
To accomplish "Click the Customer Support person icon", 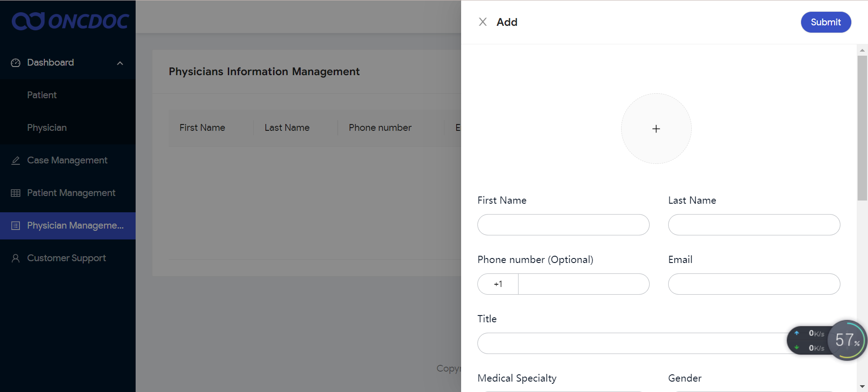I will click(x=16, y=258).
